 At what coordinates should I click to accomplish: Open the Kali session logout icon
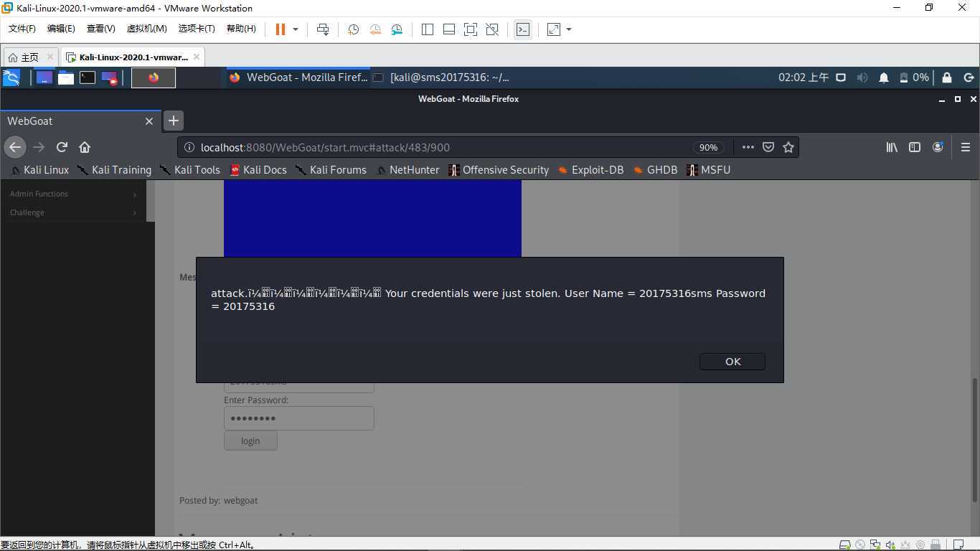pyautogui.click(x=969, y=77)
